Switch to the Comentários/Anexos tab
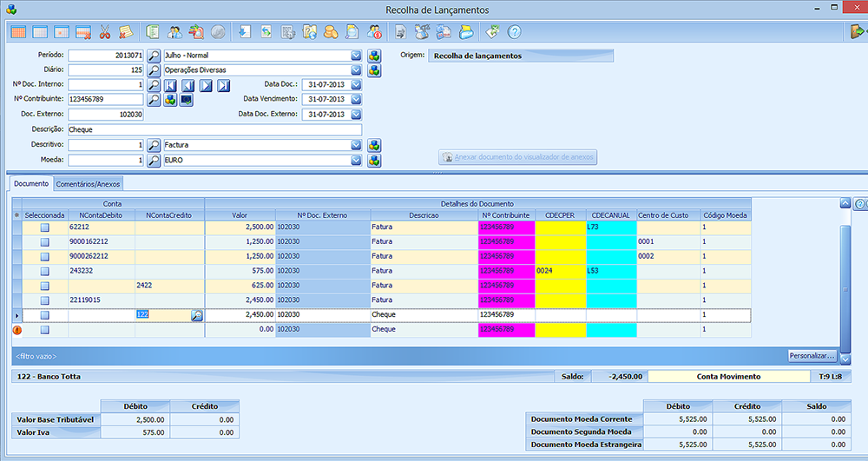The height and width of the screenshot is (461, 868). click(88, 184)
